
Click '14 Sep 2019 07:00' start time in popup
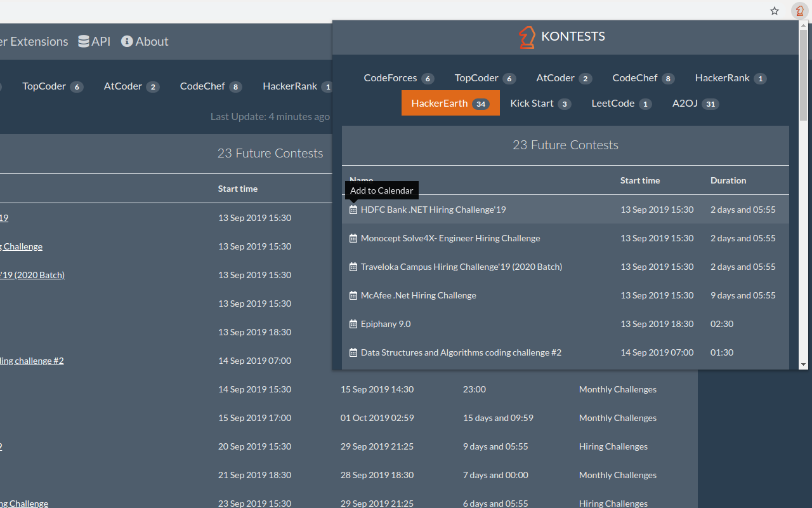[x=657, y=352]
